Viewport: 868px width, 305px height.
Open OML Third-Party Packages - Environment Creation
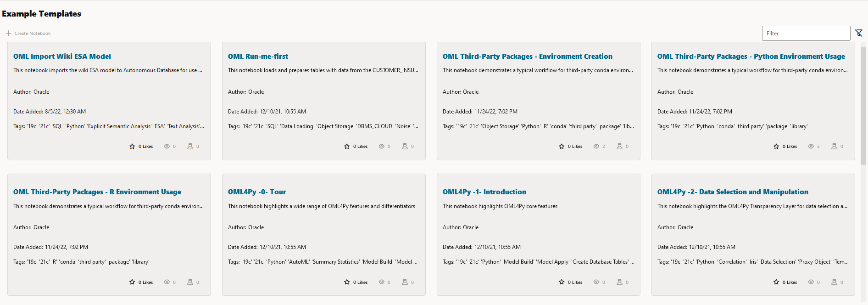click(527, 56)
